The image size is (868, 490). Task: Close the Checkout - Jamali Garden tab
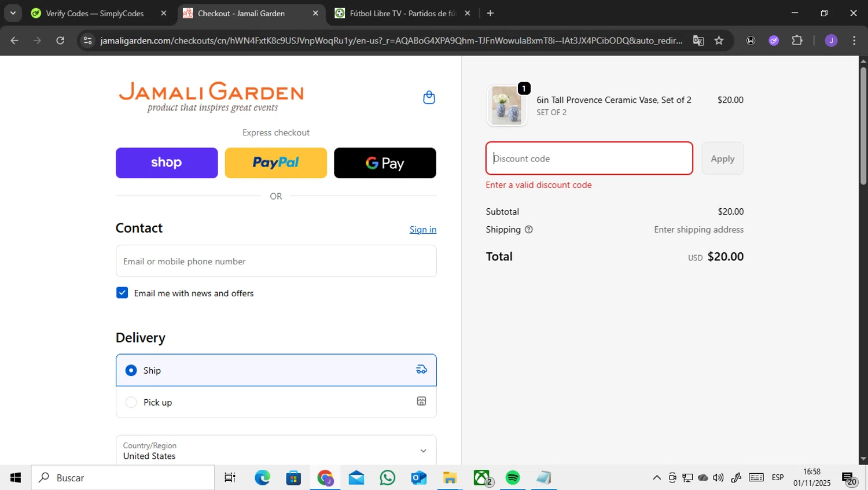coord(315,13)
